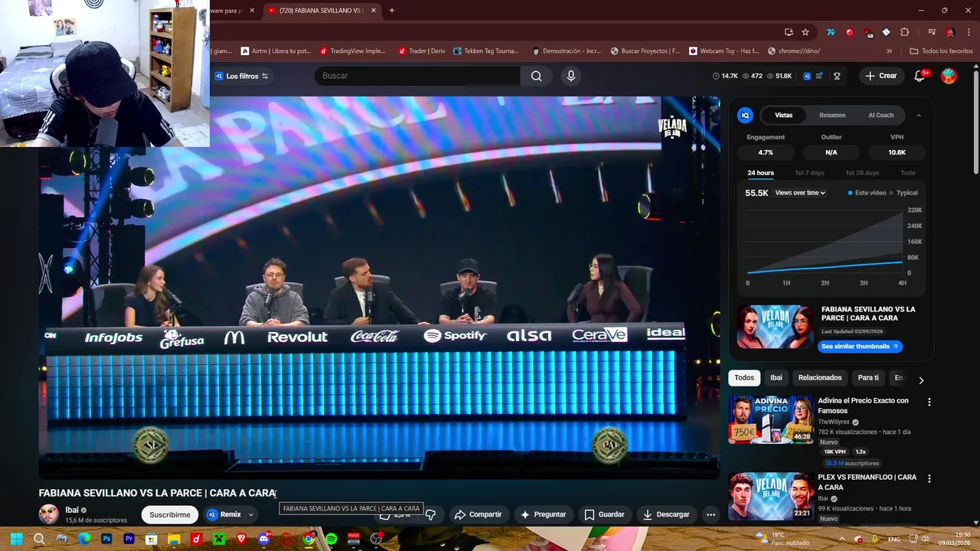The image size is (980, 551).
Task: Open Premiere Pro from the taskbar
Action: point(129,539)
